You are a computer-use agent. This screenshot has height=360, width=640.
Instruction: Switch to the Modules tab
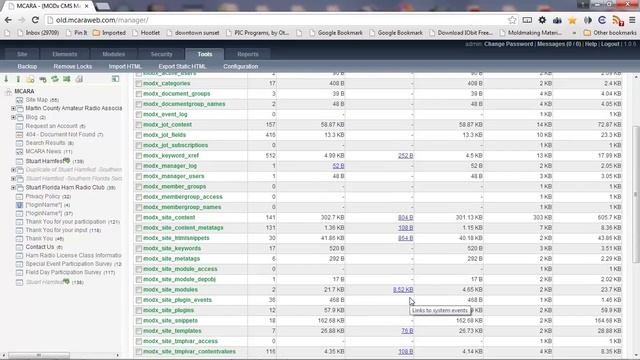(113, 54)
